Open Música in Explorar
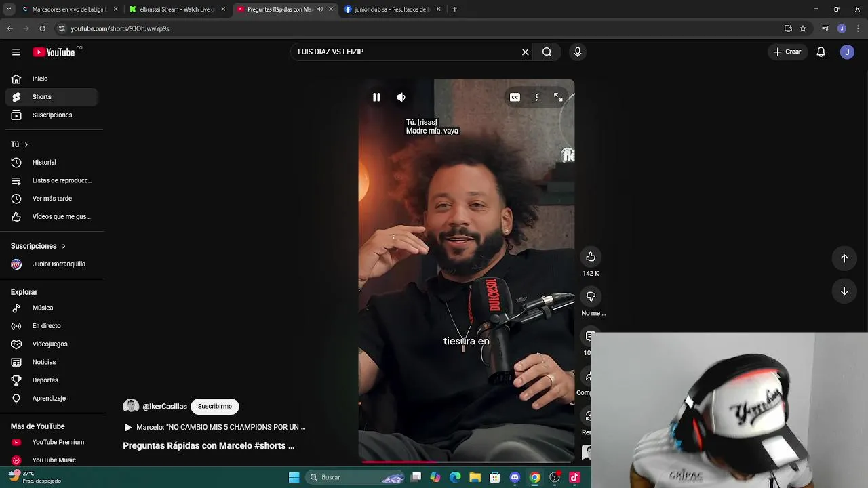The width and height of the screenshot is (868, 488). (52, 308)
